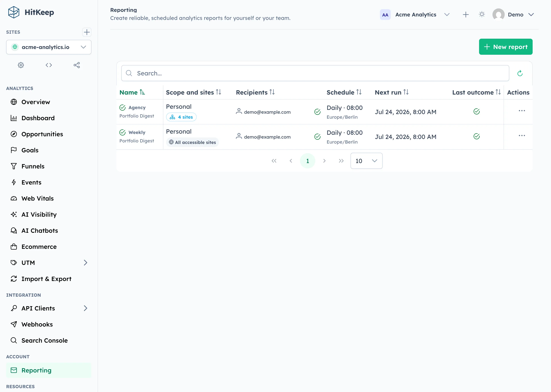Sort table by Next run column
The width and height of the screenshot is (551, 392).
click(392, 92)
